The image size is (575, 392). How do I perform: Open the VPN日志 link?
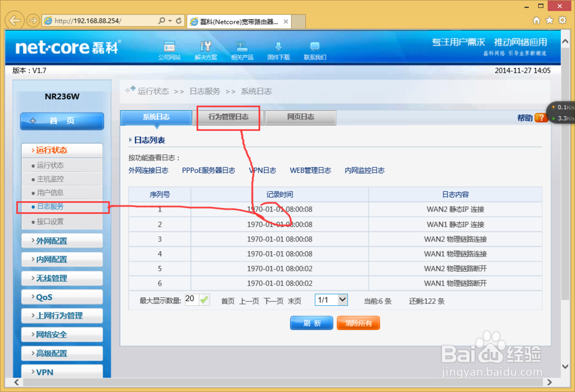[262, 170]
